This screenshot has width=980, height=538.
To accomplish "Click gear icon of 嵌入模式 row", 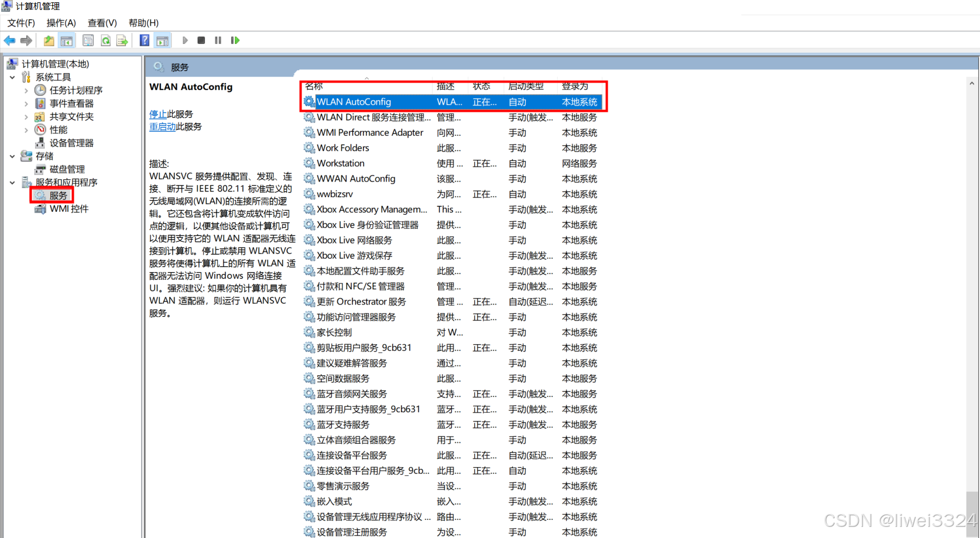I will pyautogui.click(x=309, y=501).
